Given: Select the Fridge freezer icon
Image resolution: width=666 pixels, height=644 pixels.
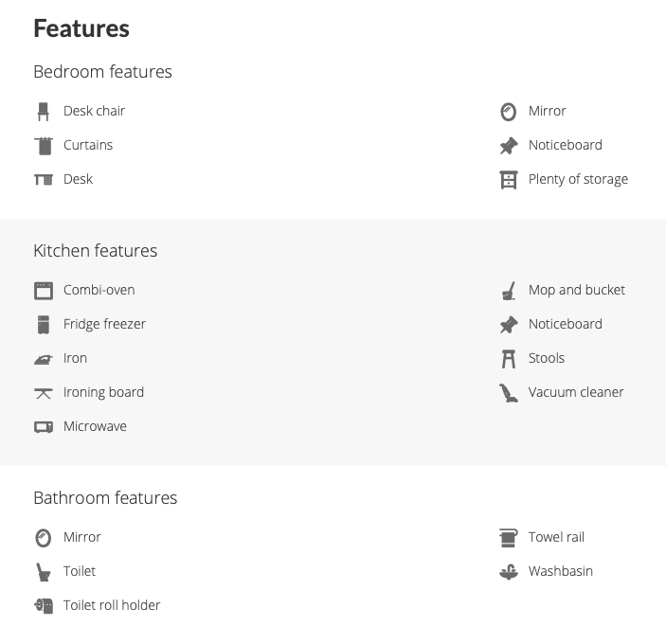Looking at the screenshot, I should [44, 325].
